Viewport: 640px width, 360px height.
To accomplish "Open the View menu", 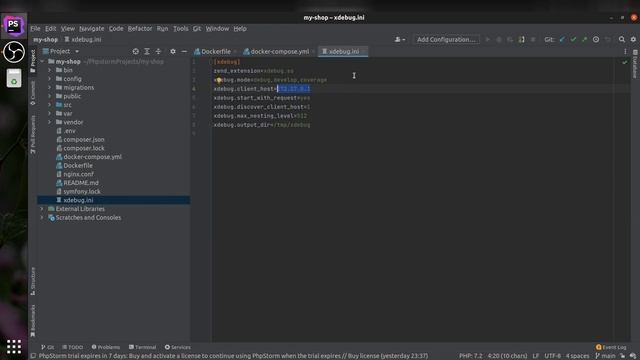I will (68, 29).
